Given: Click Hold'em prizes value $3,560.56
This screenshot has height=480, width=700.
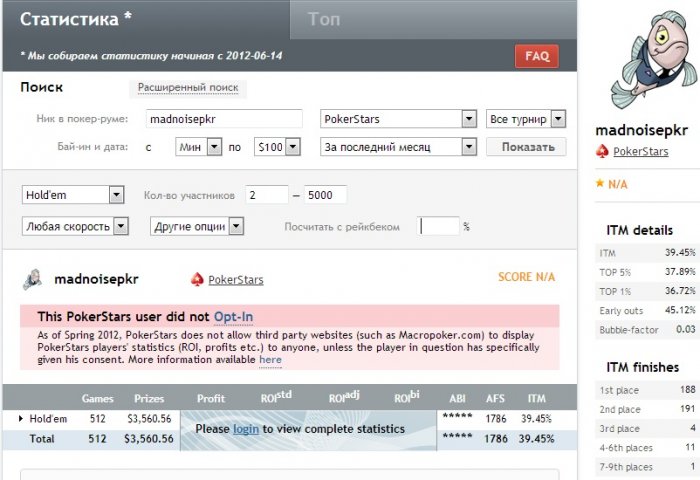Looking at the screenshot, I should coord(149,419).
